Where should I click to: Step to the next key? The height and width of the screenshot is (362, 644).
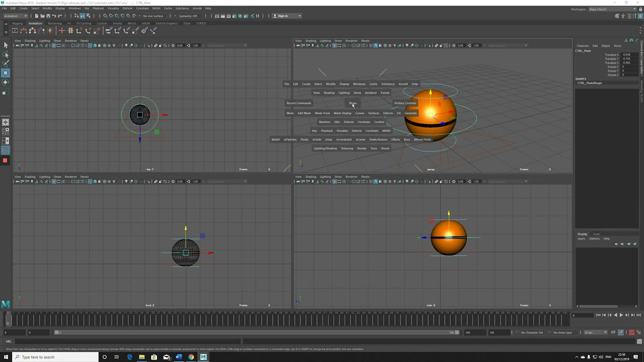(x=627, y=315)
